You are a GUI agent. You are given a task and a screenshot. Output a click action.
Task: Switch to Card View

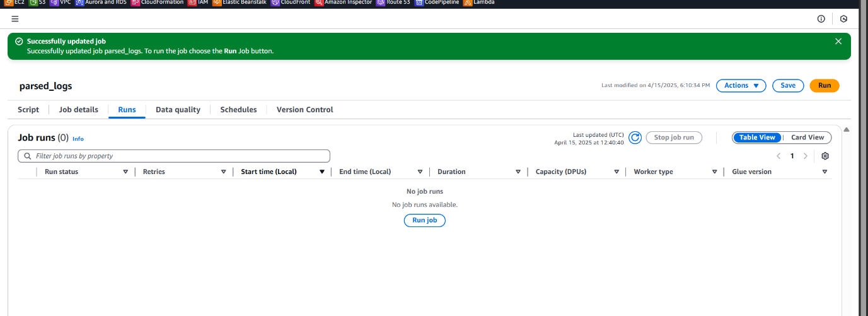click(807, 138)
